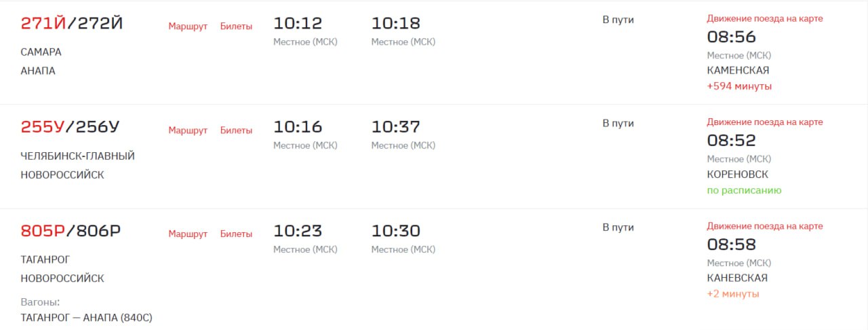Image resolution: width=868 pixels, height=330 pixels.
Task: Click map movement link for Самара–Анапа train
Action: point(765,18)
